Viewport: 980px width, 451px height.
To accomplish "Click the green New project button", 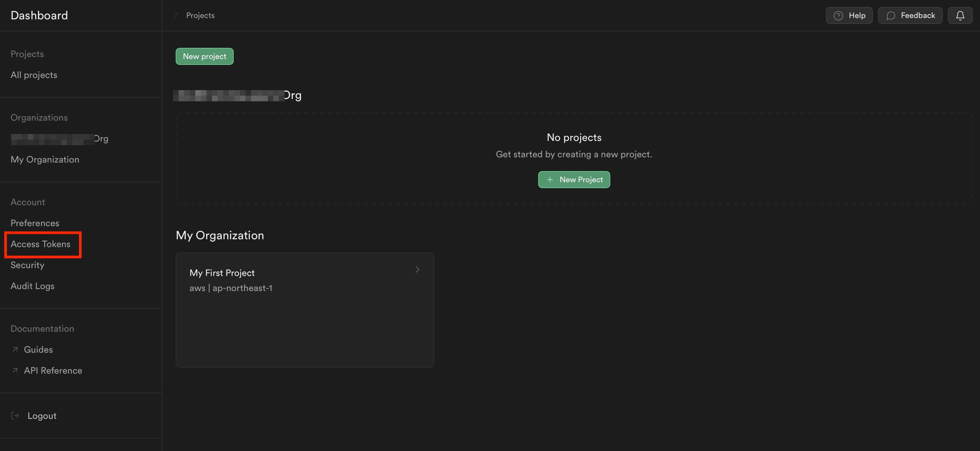I will click(204, 56).
